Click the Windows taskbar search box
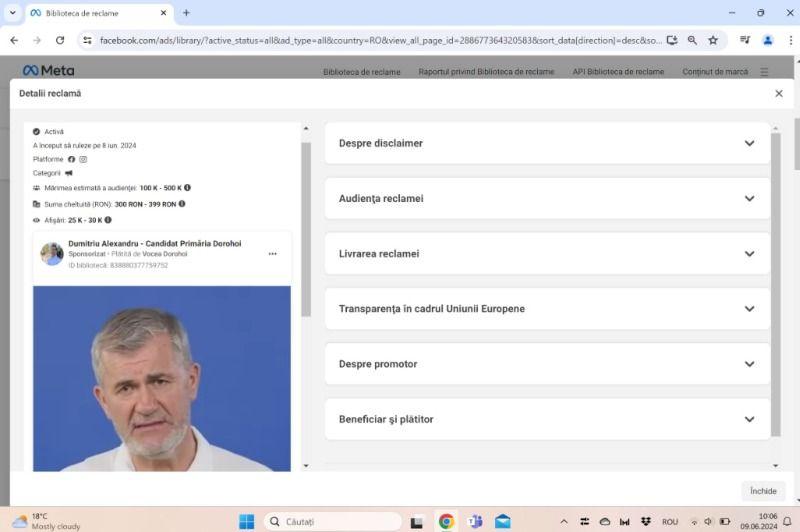 (x=332, y=521)
